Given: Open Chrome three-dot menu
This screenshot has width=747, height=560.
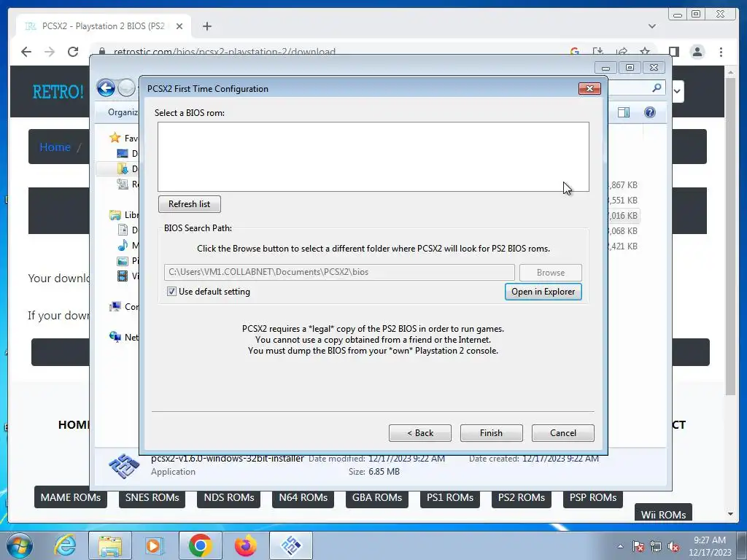Looking at the screenshot, I should coord(721,52).
